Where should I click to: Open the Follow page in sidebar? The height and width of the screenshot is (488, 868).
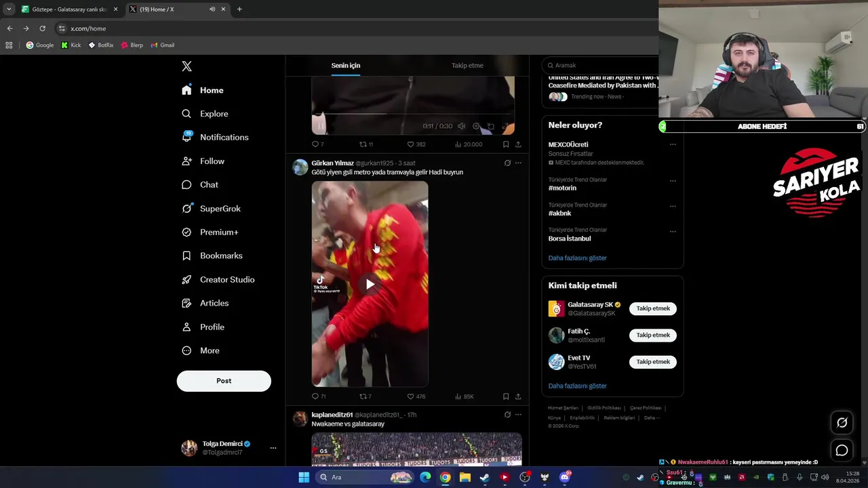[203, 161]
